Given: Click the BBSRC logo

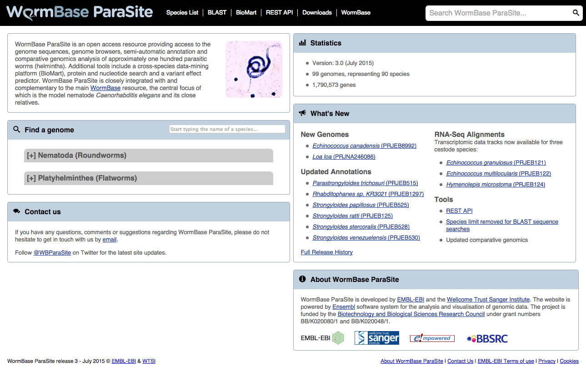Looking at the screenshot, I should [487, 338].
